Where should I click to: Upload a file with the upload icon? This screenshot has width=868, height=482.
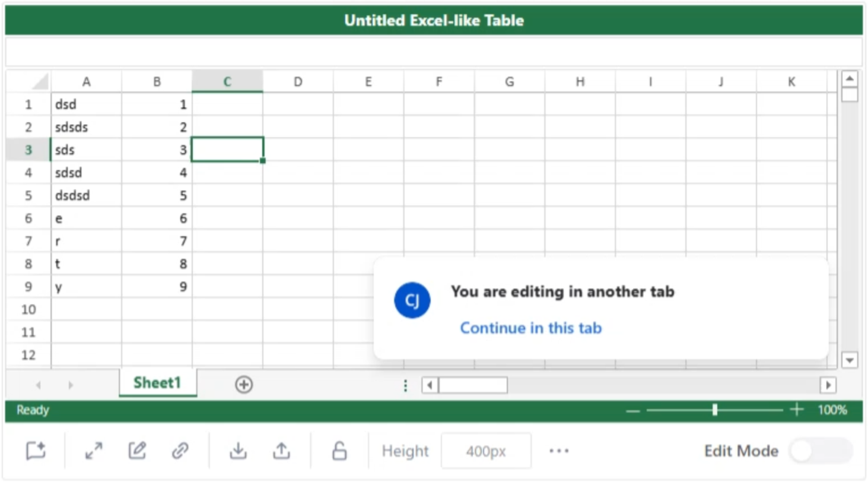[281, 451]
